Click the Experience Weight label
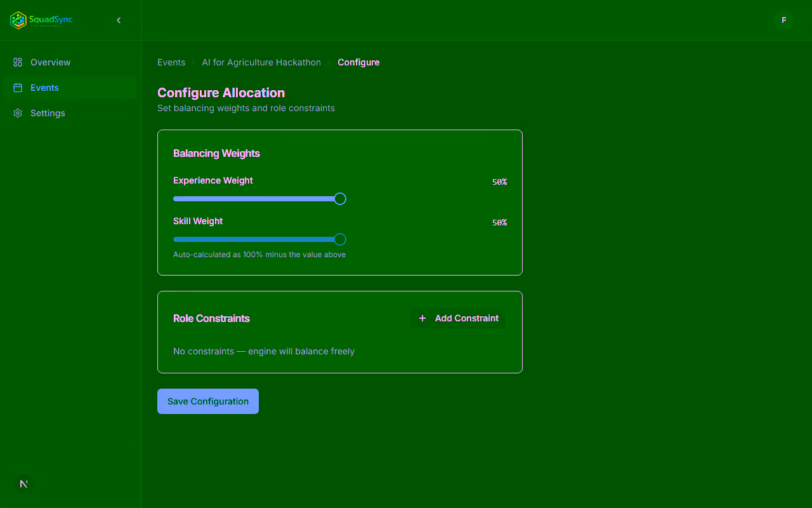 click(213, 180)
